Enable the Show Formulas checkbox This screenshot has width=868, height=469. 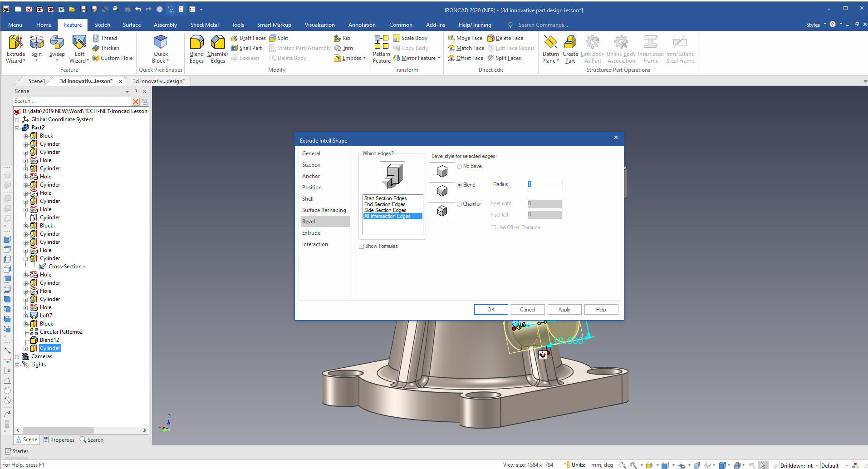coord(362,247)
